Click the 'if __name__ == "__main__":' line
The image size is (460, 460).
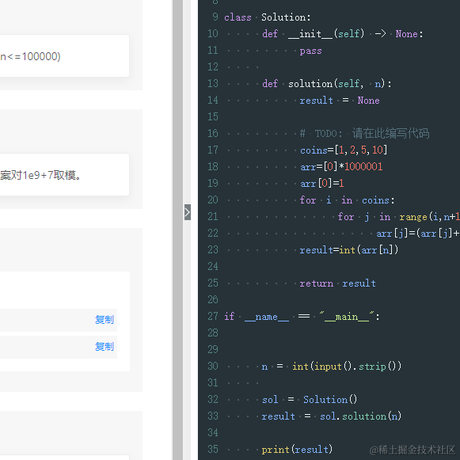coord(302,316)
